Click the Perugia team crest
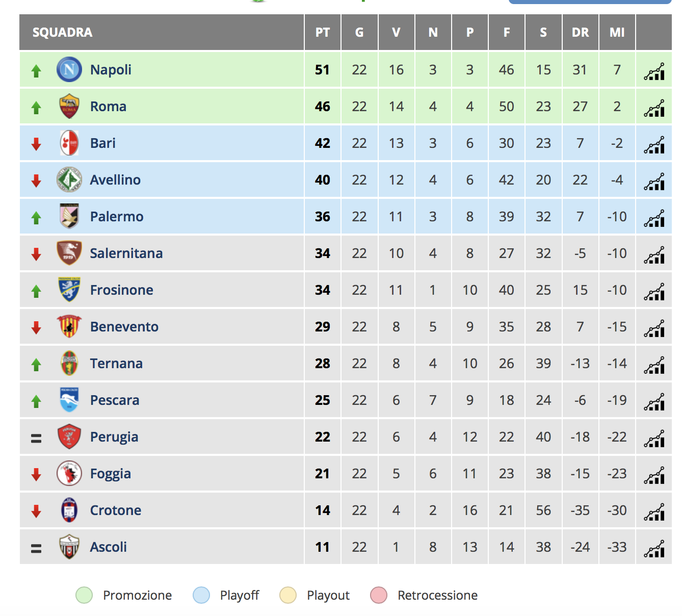The height and width of the screenshot is (616, 682). pos(69,437)
